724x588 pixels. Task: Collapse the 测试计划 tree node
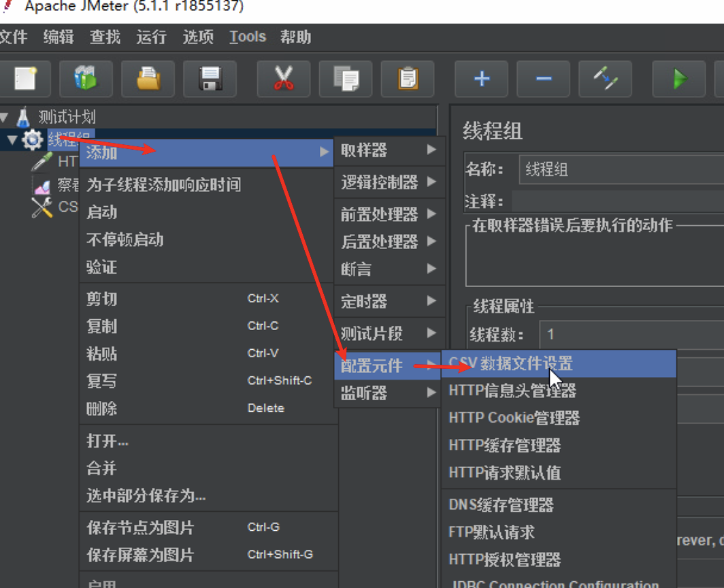click(4, 117)
